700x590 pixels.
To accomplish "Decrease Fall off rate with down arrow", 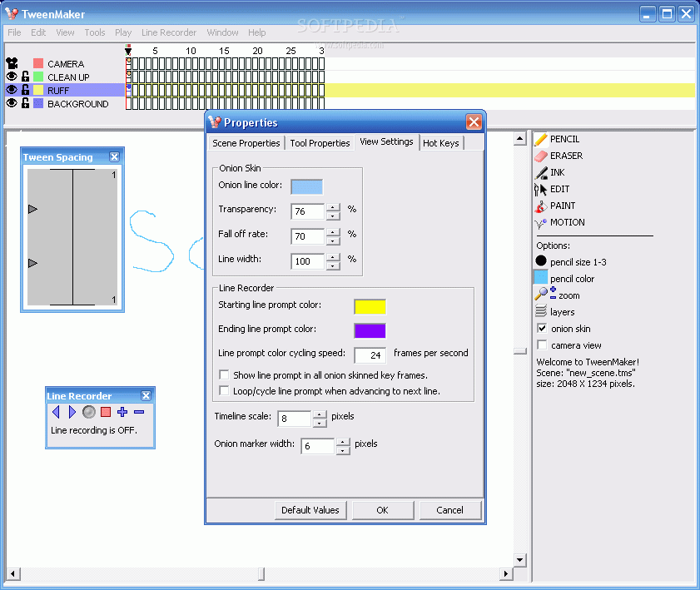I will pyautogui.click(x=333, y=240).
